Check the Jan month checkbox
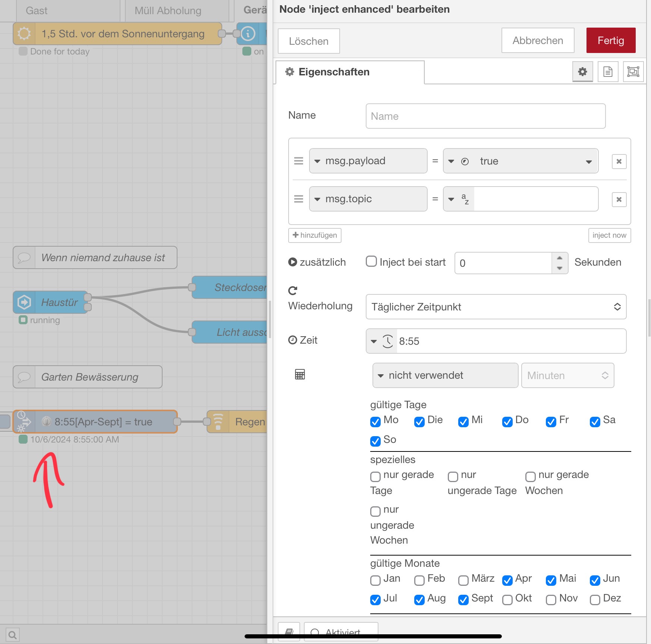This screenshot has height=644, width=651. [x=375, y=580]
